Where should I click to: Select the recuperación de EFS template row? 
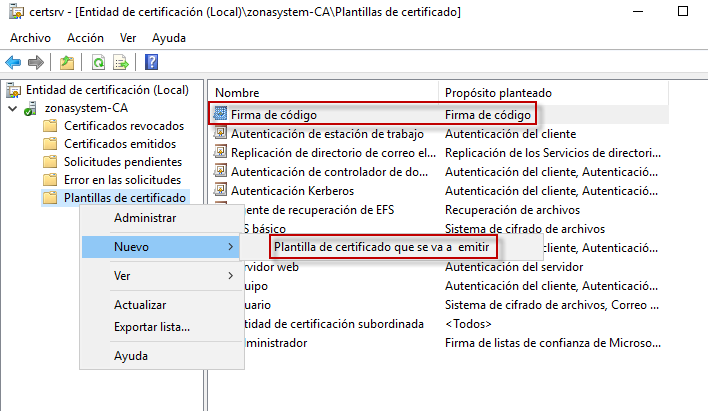pyautogui.click(x=319, y=210)
